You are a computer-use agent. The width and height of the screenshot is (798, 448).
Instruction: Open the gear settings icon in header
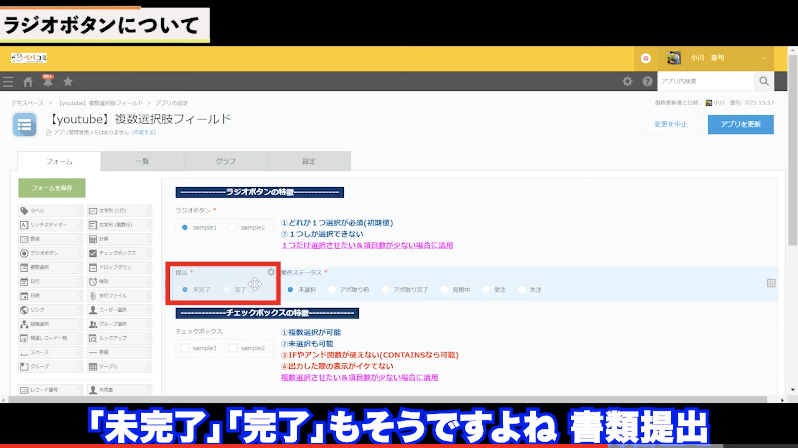click(x=628, y=82)
